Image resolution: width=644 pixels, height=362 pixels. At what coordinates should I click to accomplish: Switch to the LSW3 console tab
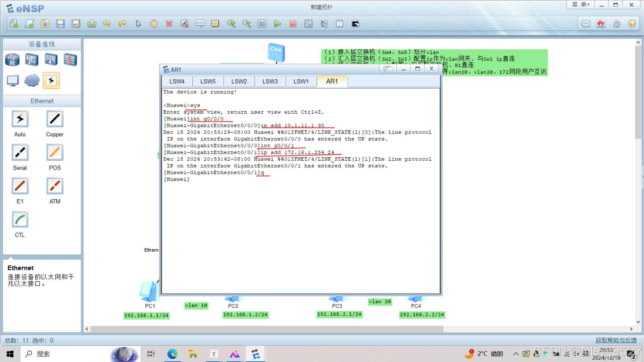point(270,82)
